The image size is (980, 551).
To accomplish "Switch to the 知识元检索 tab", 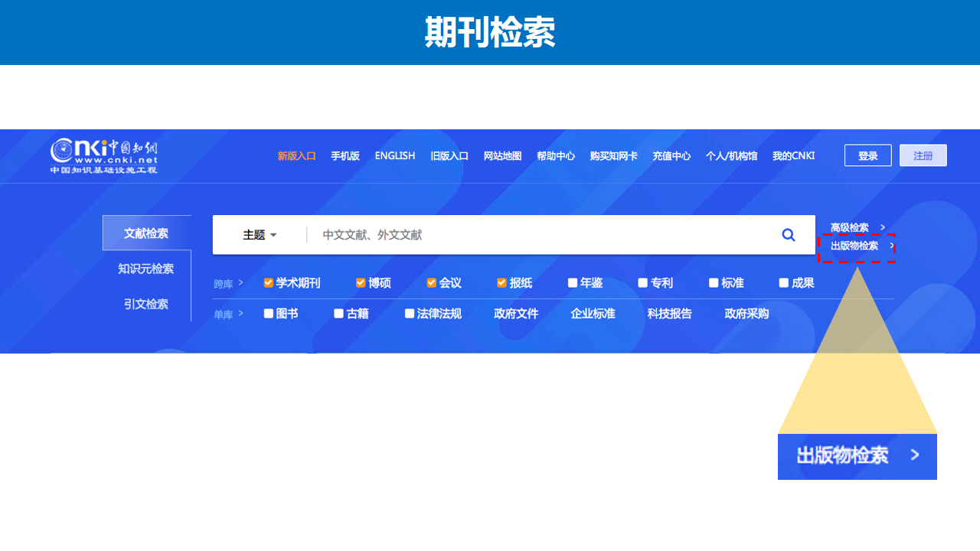I will 145,269.
